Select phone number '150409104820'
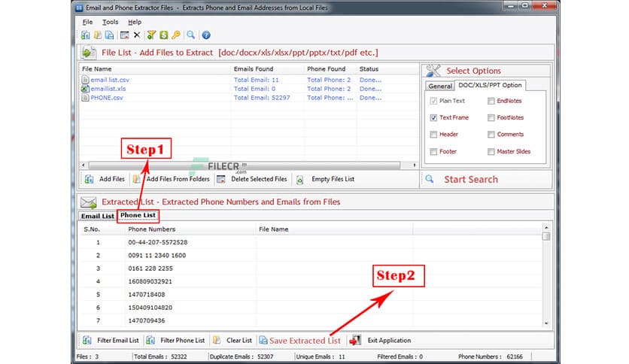The height and width of the screenshot is (364, 629). click(x=150, y=308)
